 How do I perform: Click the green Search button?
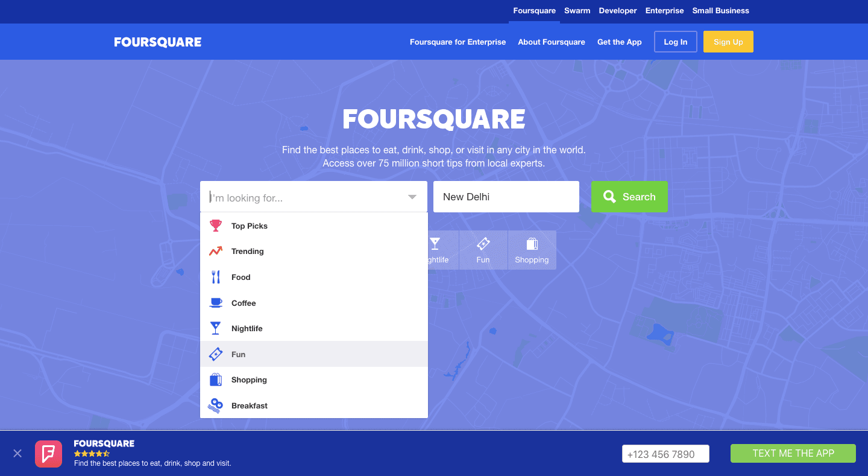629,197
